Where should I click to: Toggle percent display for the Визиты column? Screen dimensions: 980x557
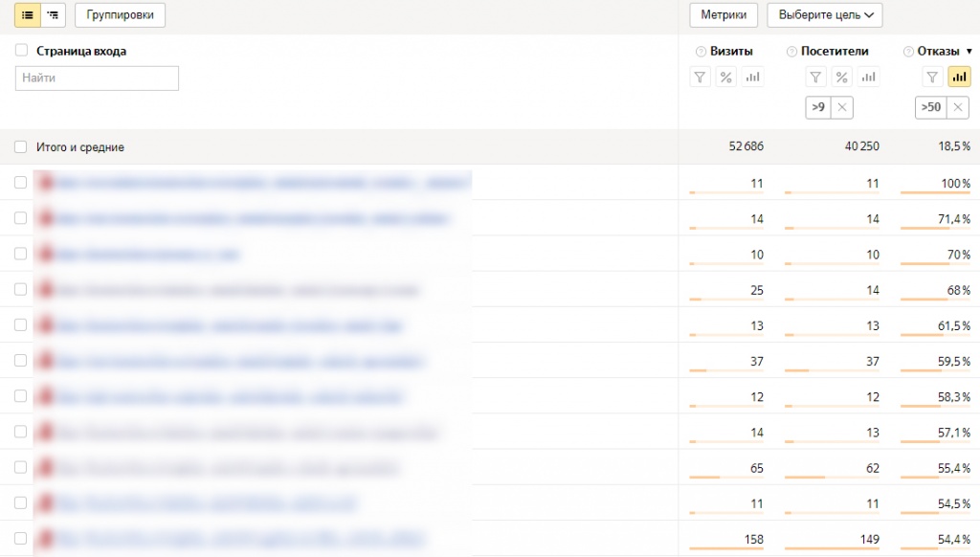tap(726, 78)
